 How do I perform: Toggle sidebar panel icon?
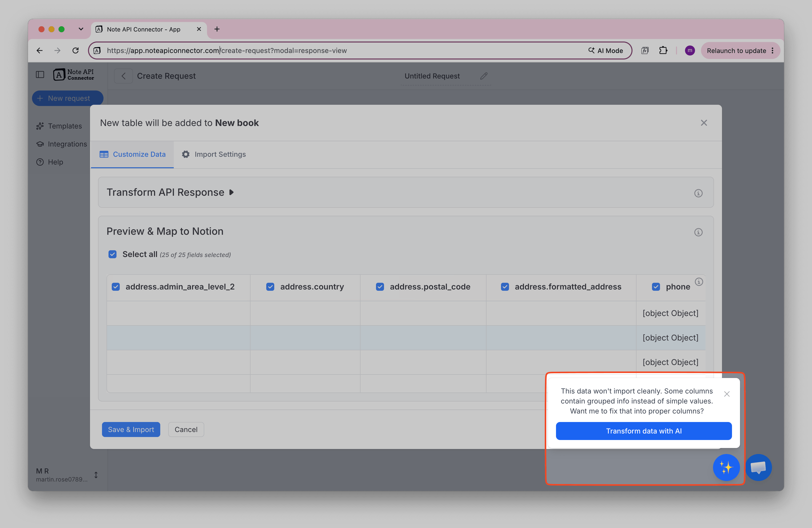tap(40, 74)
